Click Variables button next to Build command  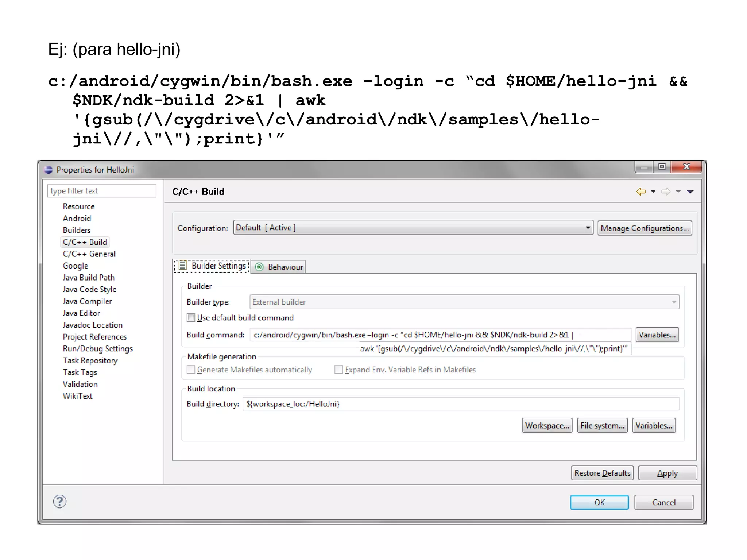pyautogui.click(x=657, y=335)
